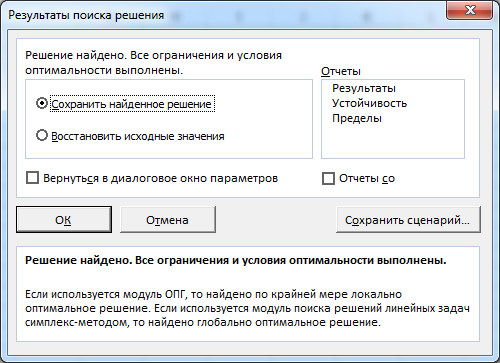
Task: Close the Результаты поиска решения dialog
Action: [470, 10]
